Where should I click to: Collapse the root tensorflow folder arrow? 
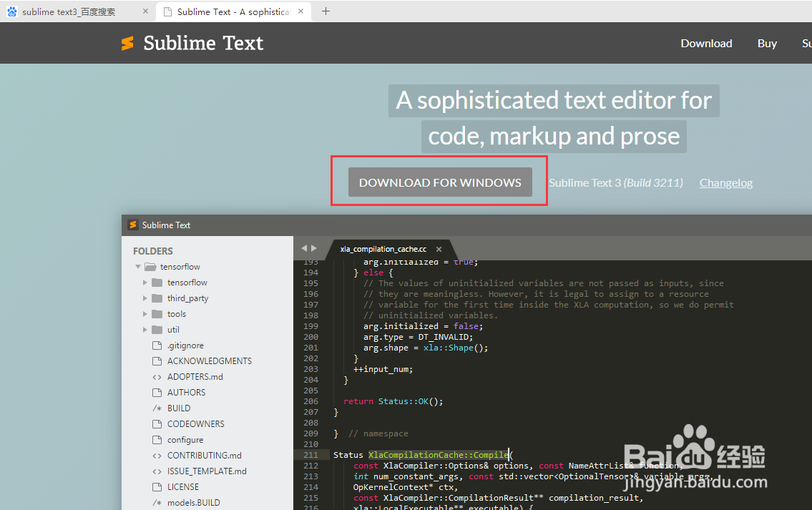(x=138, y=267)
